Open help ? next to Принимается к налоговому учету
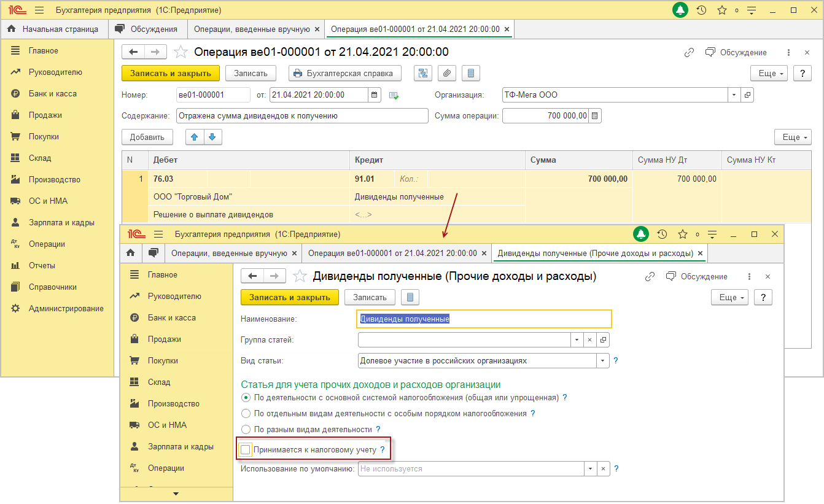The height and width of the screenshot is (504, 824). [x=383, y=450]
